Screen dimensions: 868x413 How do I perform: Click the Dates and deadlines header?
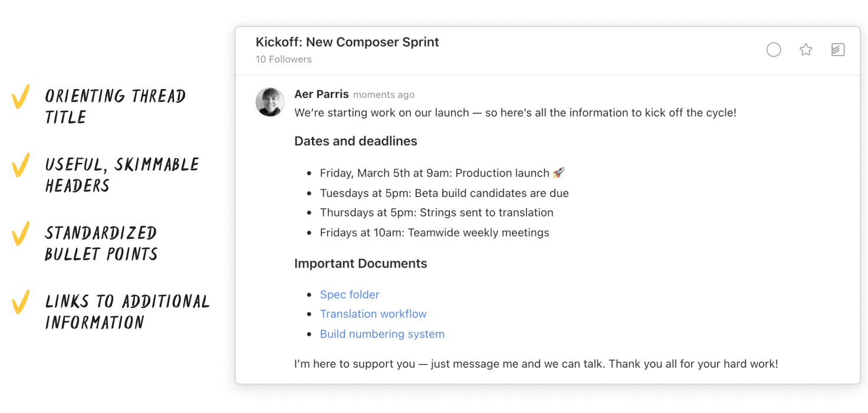pyautogui.click(x=356, y=141)
